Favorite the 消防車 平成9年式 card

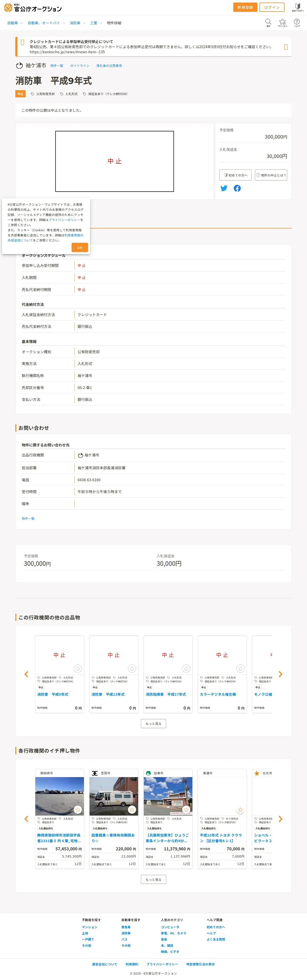pos(78,668)
